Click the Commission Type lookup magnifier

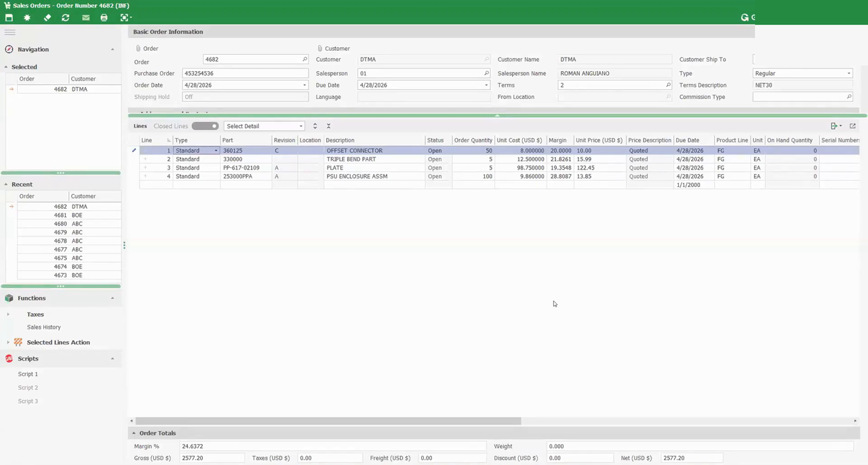coord(848,97)
